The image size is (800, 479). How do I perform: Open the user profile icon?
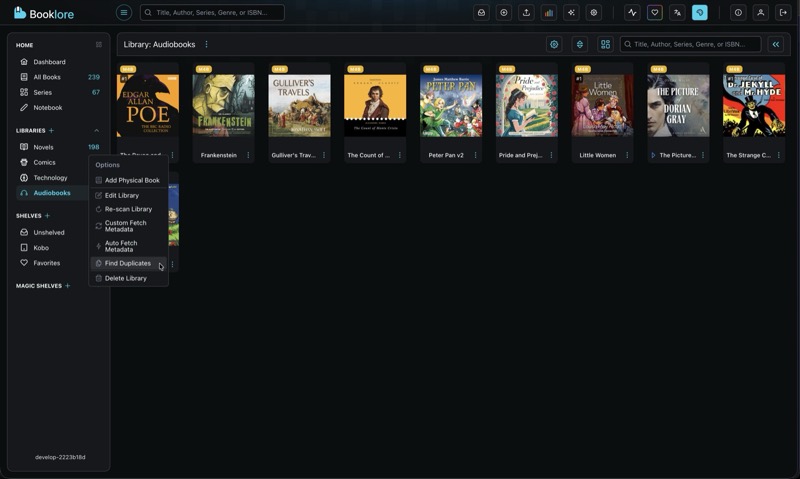[x=760, y=13]
